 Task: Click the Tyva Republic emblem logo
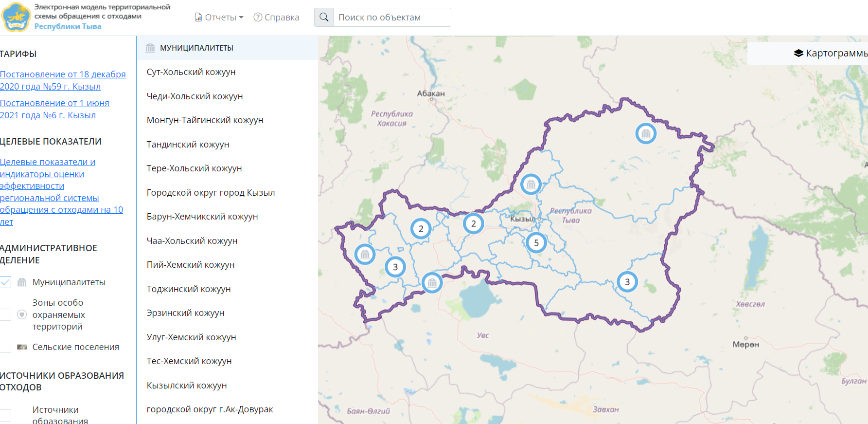click(x=16, y=17)
